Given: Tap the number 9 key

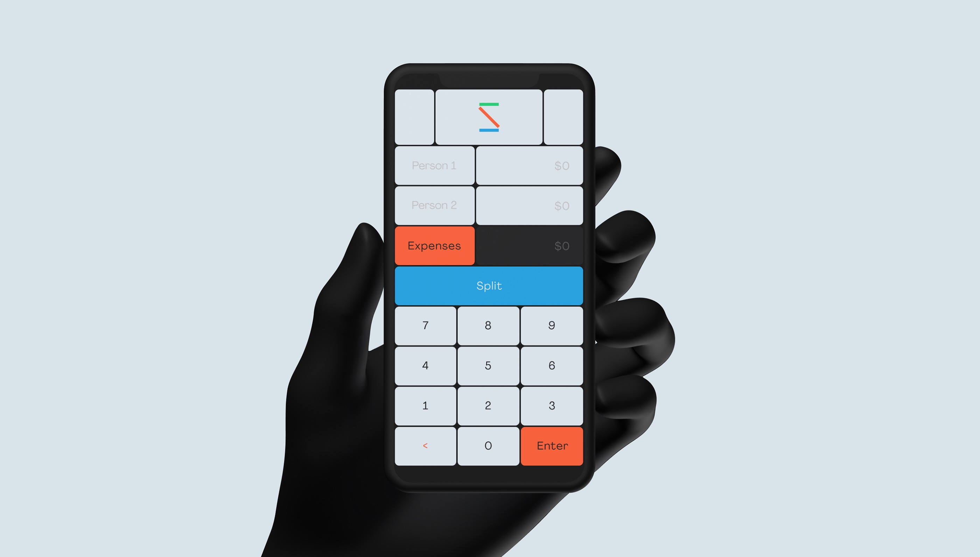Looking at the screenshot, I should pyautogui.click(x=551, y=325).
